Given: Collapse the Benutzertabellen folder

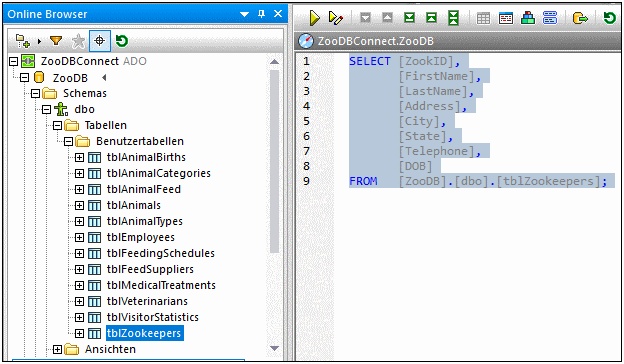Looking at the screenshot, I should point(68,141).
